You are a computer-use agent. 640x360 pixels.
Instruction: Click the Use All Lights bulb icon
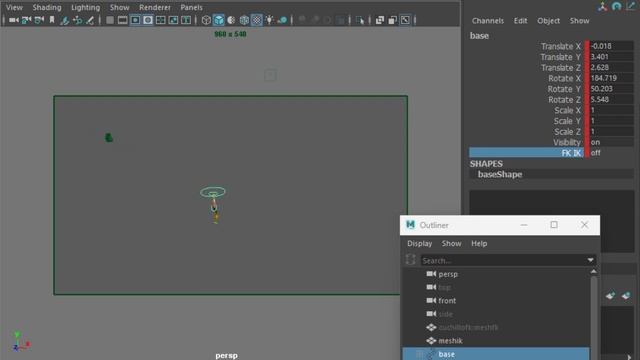click(x=269, y=20)
